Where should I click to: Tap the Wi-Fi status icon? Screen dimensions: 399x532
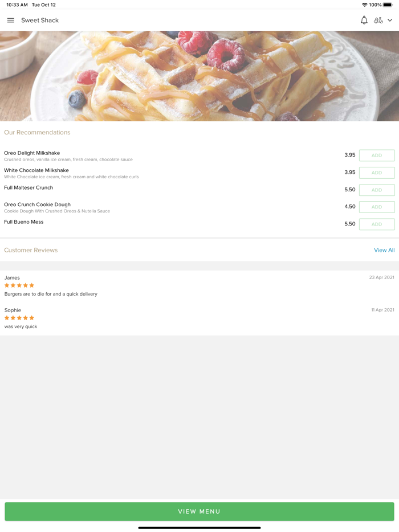tap(364, 5)
